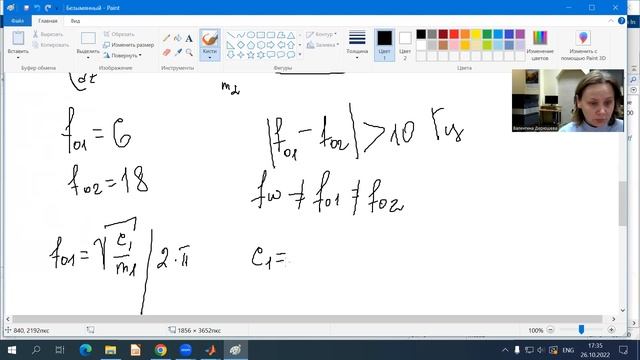Click the horizontal scrollbar right arrow

point(613,319)
